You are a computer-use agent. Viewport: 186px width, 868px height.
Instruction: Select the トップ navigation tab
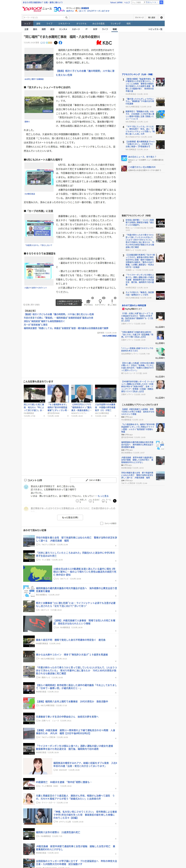click(27, 24)
